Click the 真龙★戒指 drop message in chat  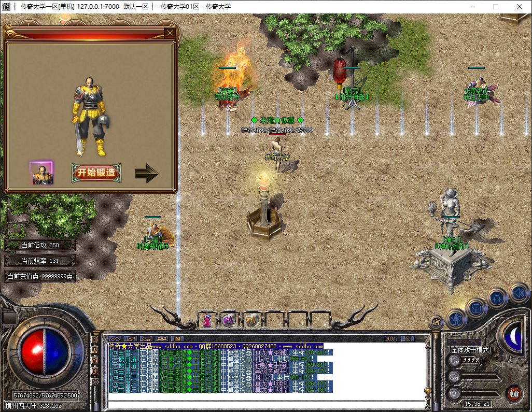[x=220, y=390]
